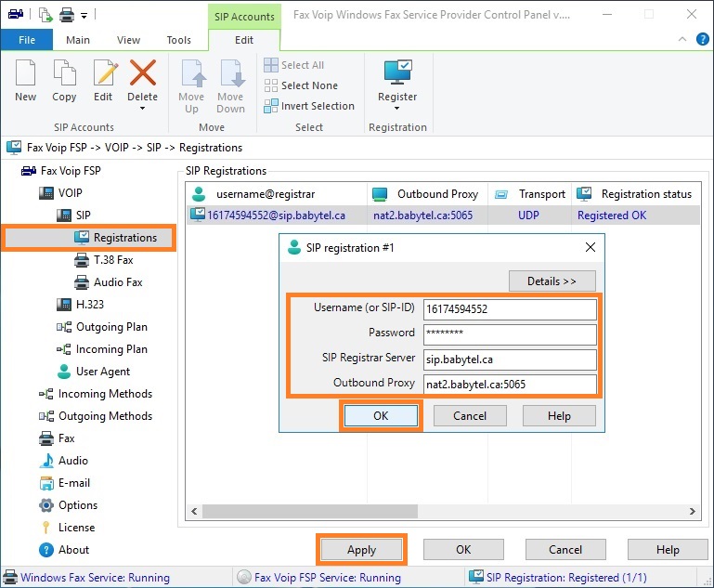Open the T.38 Fax tree node
Image resolution: width=714 pixels, height=588 pixels.
click(x=104, y=260)
